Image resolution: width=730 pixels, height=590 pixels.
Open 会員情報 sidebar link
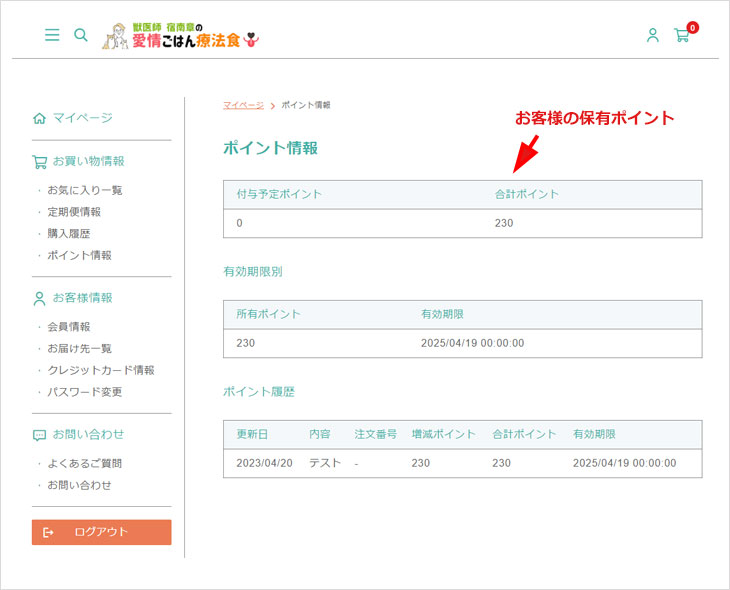tap(69, 327)
